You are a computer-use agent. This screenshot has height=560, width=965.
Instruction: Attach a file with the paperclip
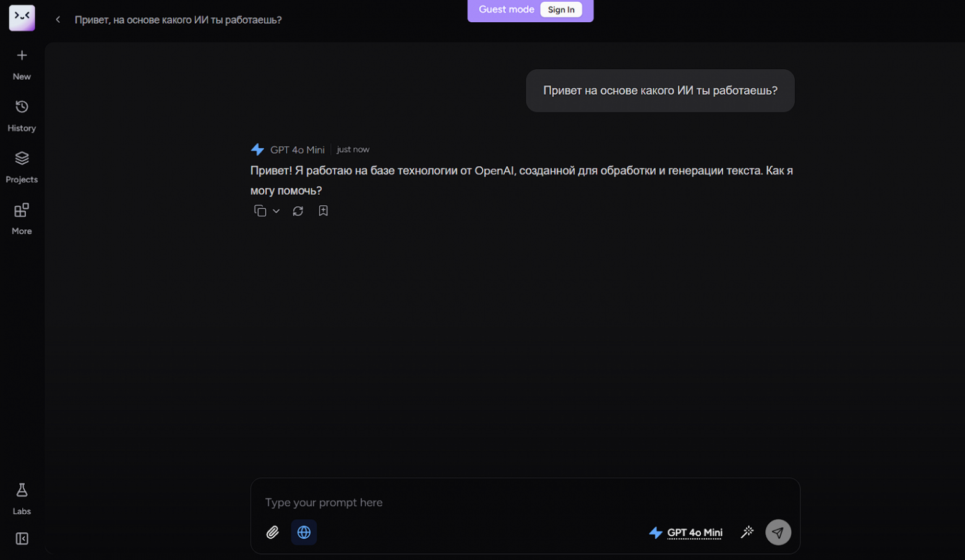pyautogui.click(x=272, y=532)
